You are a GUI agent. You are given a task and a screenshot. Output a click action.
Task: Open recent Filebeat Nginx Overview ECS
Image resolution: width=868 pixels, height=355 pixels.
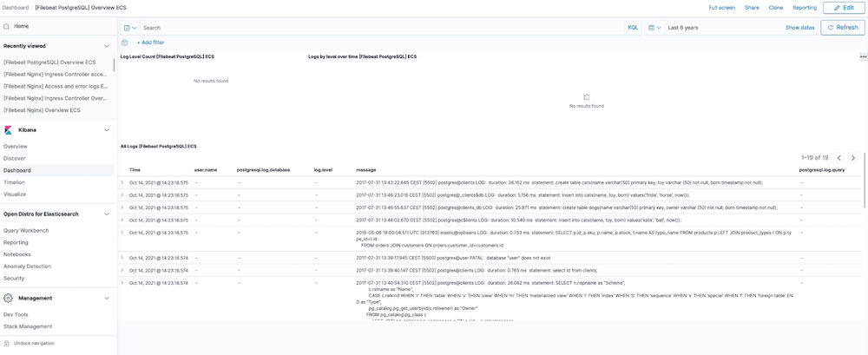42,110
